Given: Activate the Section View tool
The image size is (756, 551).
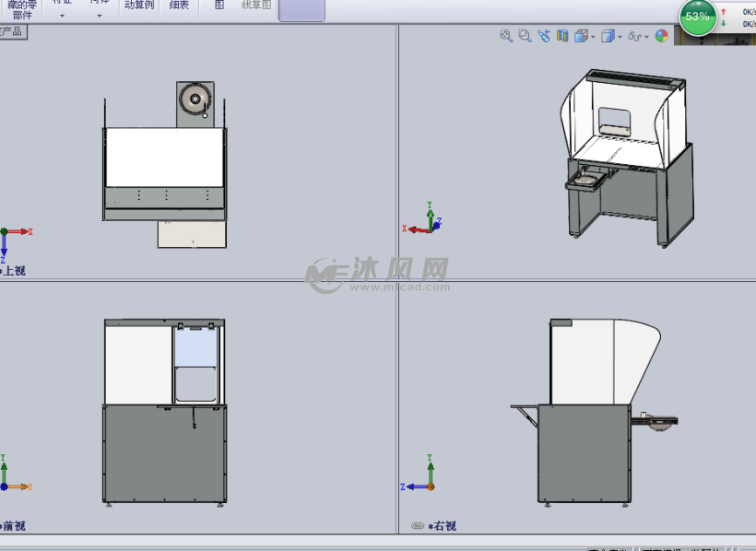Looking at the screenshot, I should tap(562, 37).
